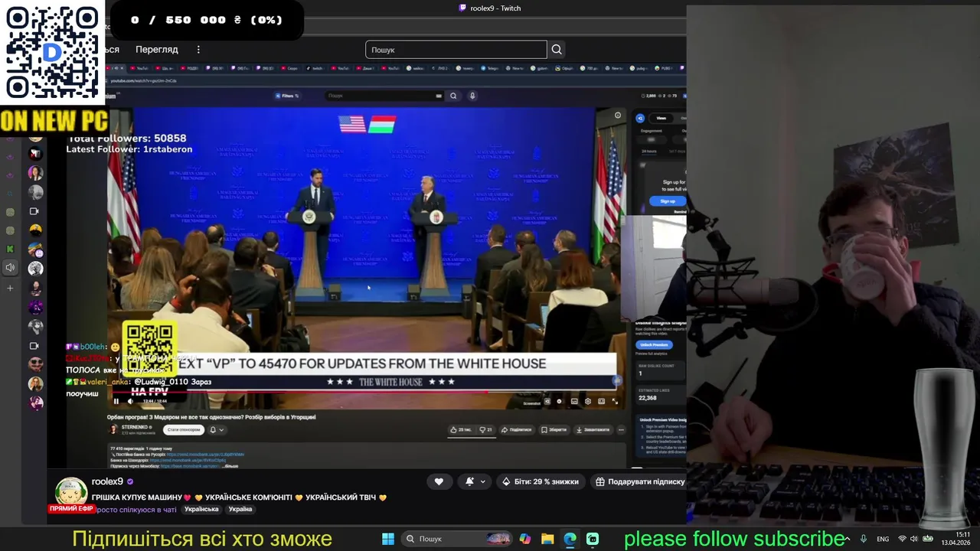The width and height of the screenshot is (980, 551).
Task: Click the YouTube microphone voice search icon
Action: (472, 96)
